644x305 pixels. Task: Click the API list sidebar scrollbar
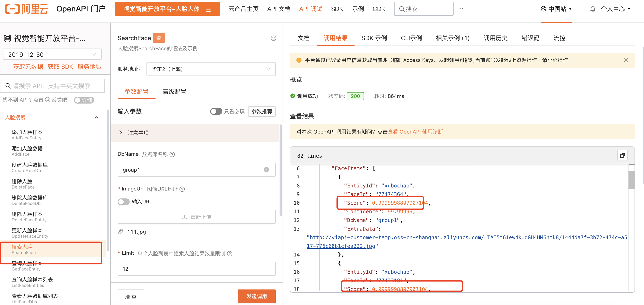tap(107, 180)
